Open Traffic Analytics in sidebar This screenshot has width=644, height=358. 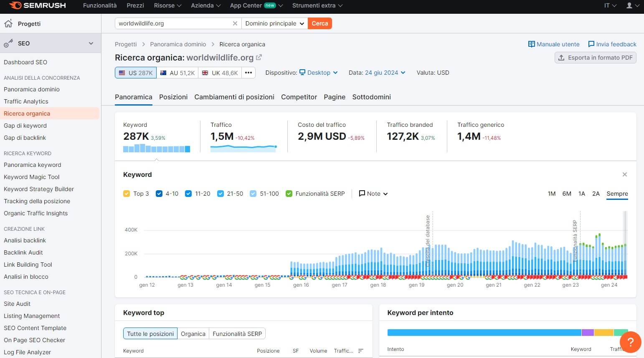click(x=26, y=101)
